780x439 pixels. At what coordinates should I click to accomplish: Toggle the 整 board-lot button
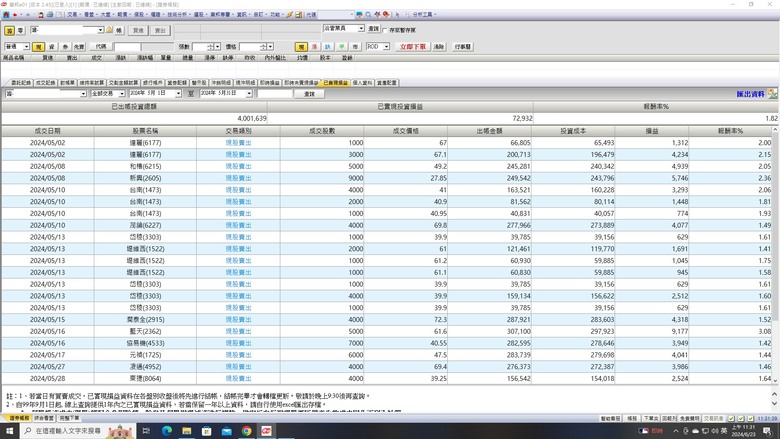[x=9, y=31]
